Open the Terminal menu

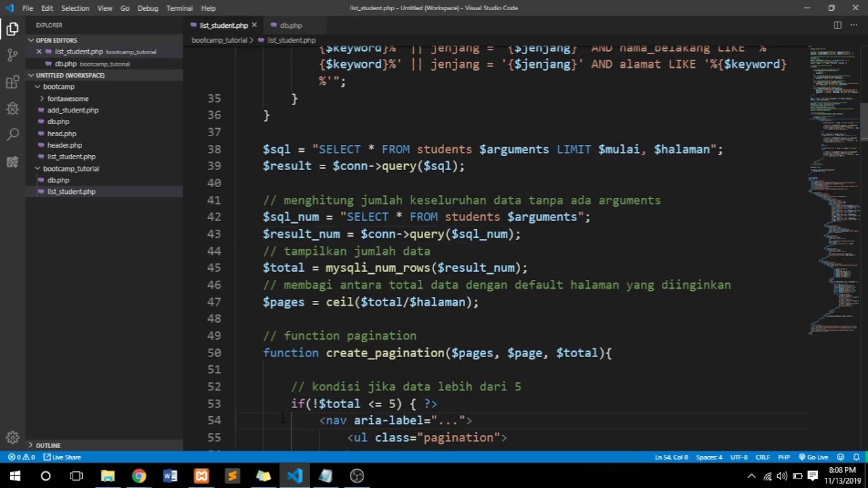click(179, 8)
